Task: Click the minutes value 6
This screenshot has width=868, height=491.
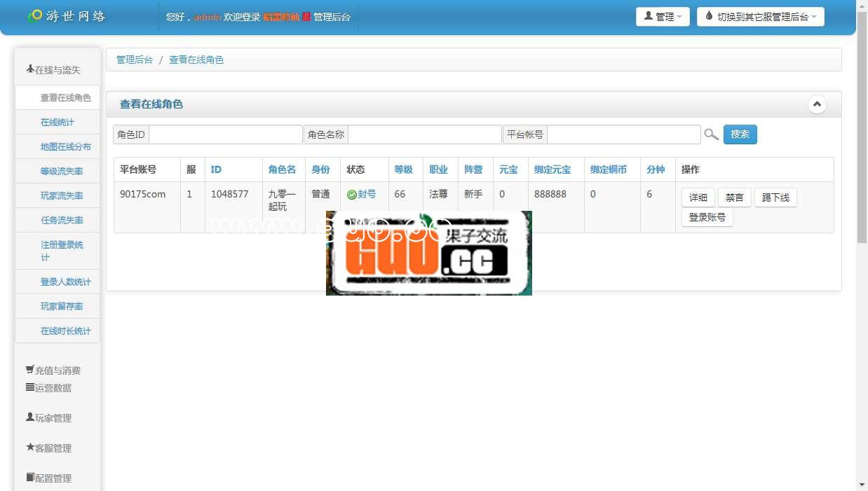Action: click(649, 194)
